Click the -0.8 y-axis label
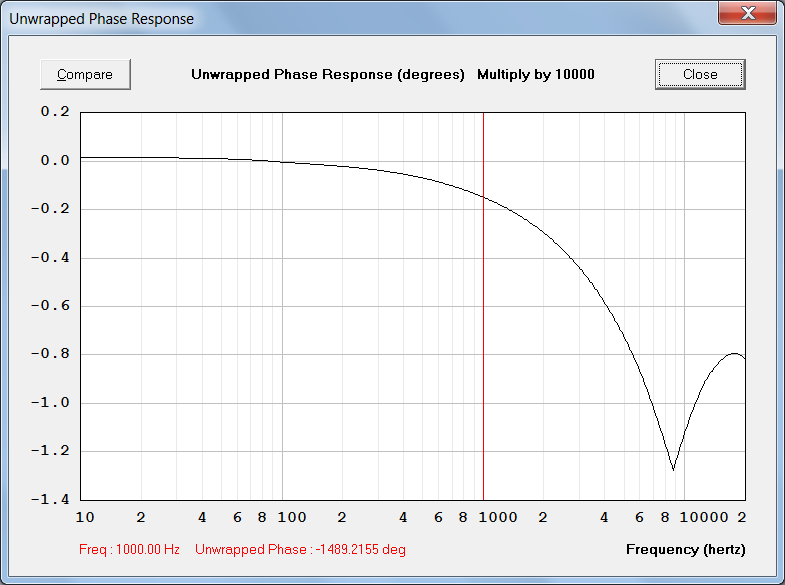Image resolution: width=785 pixels, height=585 pixels. (50, 354)
